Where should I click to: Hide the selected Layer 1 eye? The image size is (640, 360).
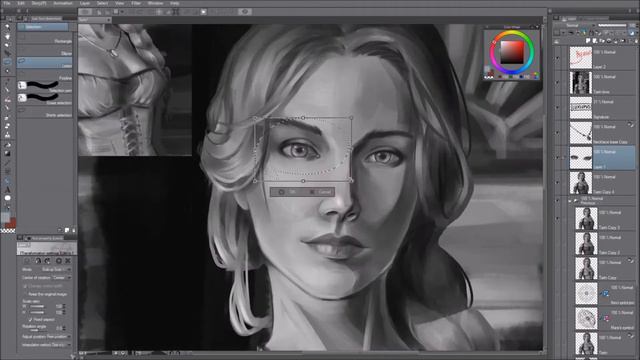click(x=558, y=158)
